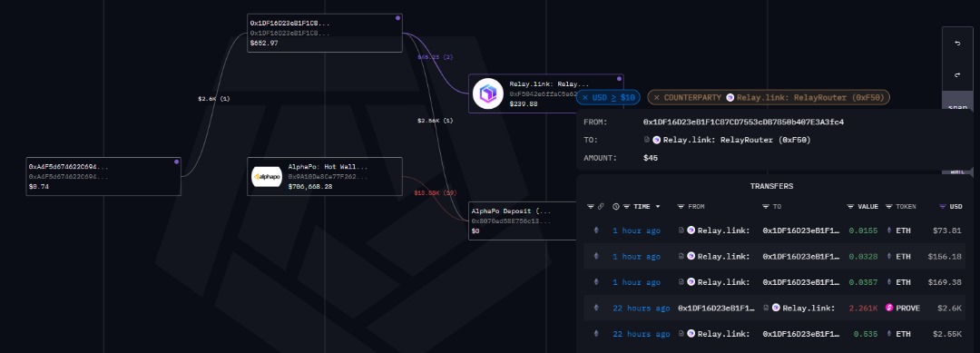
Task: Click the pink PROVE token icon
Action: coord(889,308)
